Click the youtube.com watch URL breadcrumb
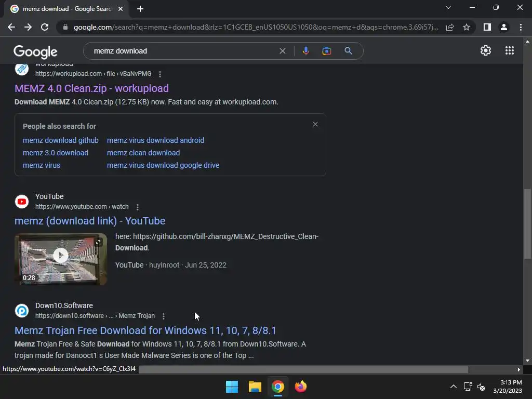Image resolution: width=532 pixels, height=399 pixels. [82, 207]
